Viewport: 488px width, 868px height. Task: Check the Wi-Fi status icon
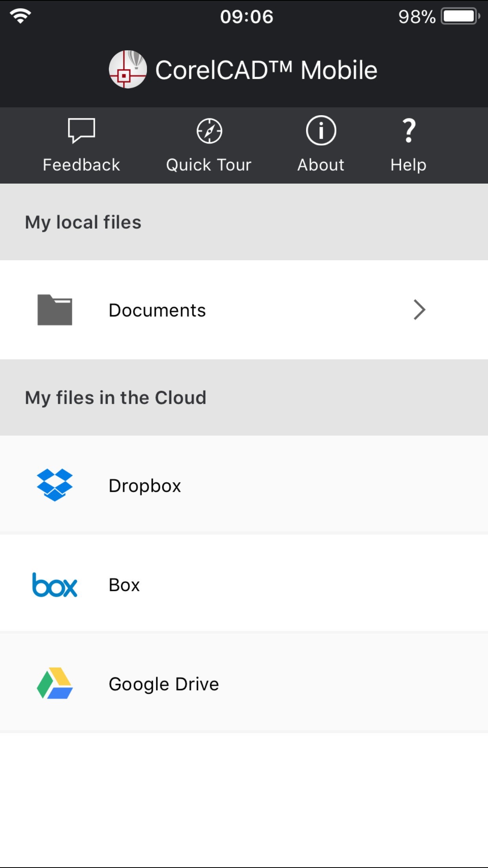point(20,16)
